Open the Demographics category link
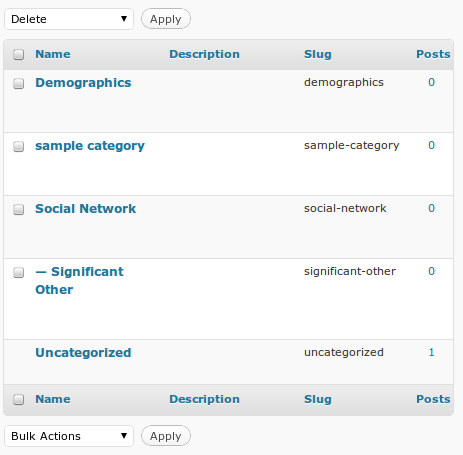The image size is (463, 455). tap(83, 83)
